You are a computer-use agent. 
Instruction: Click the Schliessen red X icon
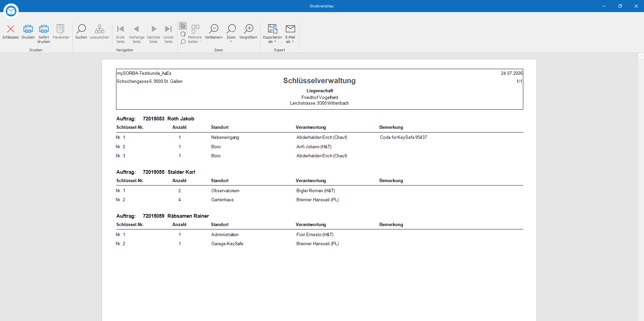[x=11, y=29]
